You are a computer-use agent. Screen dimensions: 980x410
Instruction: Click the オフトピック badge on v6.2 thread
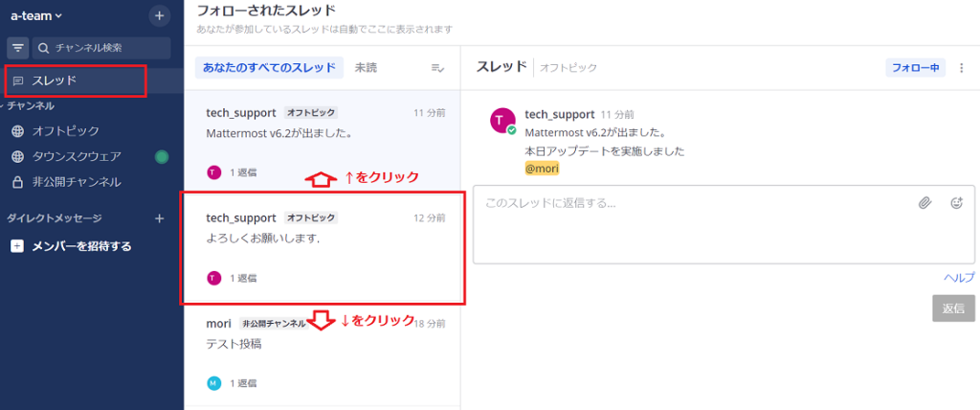(311, 113)
